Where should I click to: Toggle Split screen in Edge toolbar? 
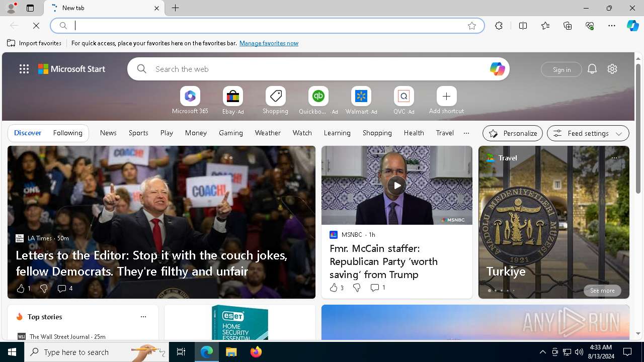click(x=523, y=26)
